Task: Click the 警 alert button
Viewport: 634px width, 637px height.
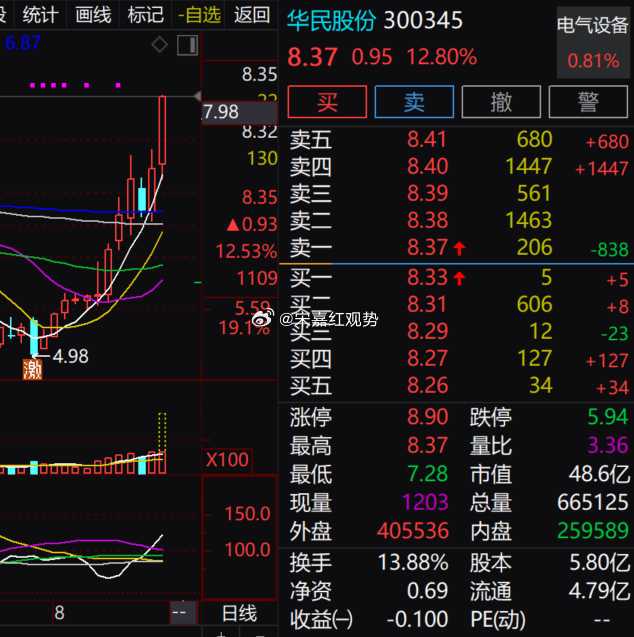Action: pyautogui.click(x=588, y=102)
